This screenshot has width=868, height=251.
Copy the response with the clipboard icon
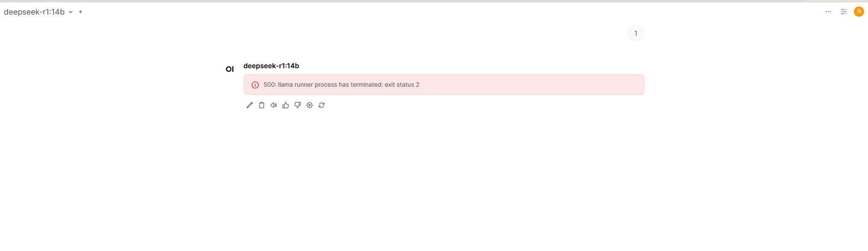pyautogui.click(x=262, y=105)
